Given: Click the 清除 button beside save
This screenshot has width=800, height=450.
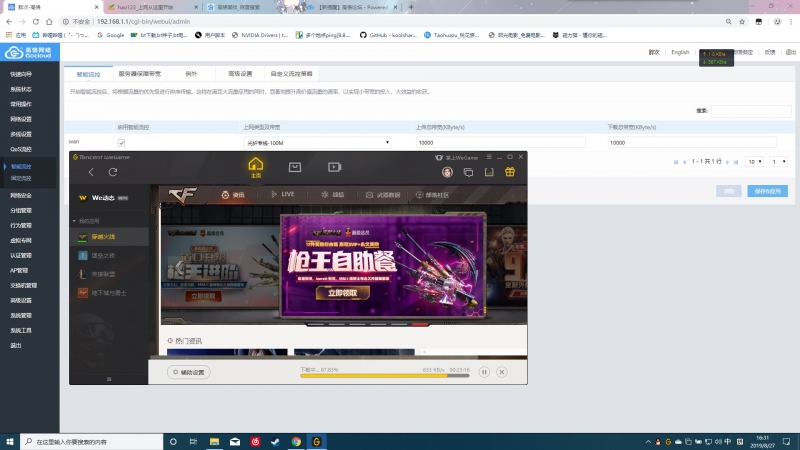Looking at the screenshot, I should click(x=729, y=191).
